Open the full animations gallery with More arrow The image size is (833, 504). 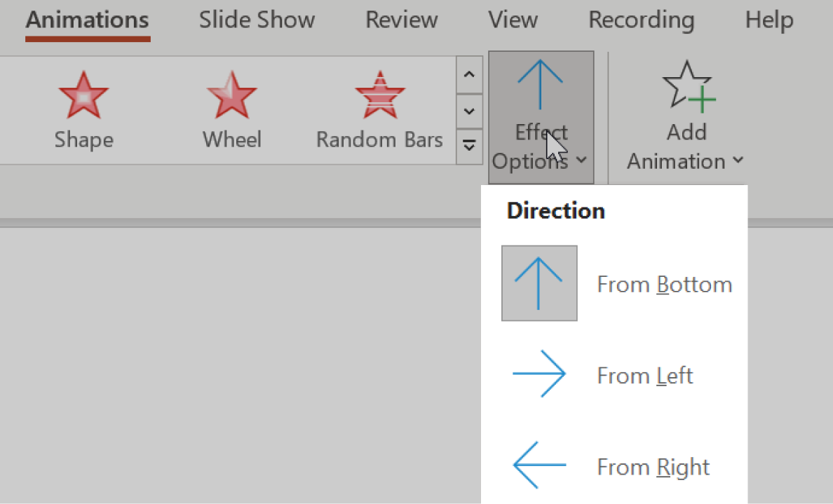click(469, 146)
